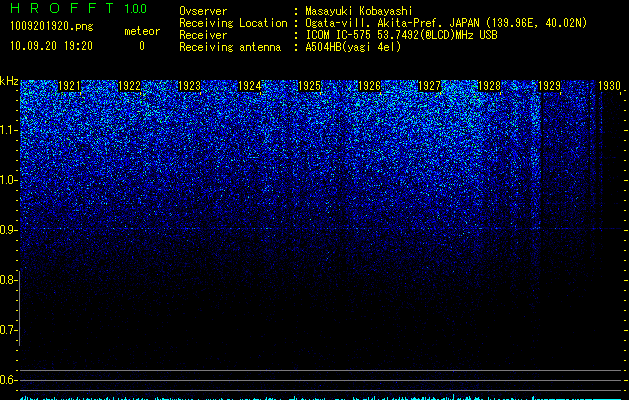629x400 pixels.
Task: Click the 1925 time marker
Action: (x=310, y=86)
